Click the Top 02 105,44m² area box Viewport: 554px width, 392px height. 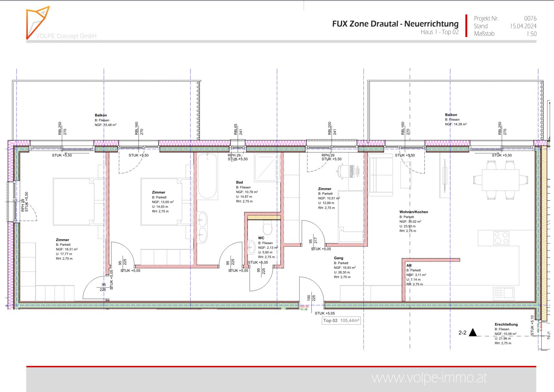pyautogui.click(x=341, y=320)
